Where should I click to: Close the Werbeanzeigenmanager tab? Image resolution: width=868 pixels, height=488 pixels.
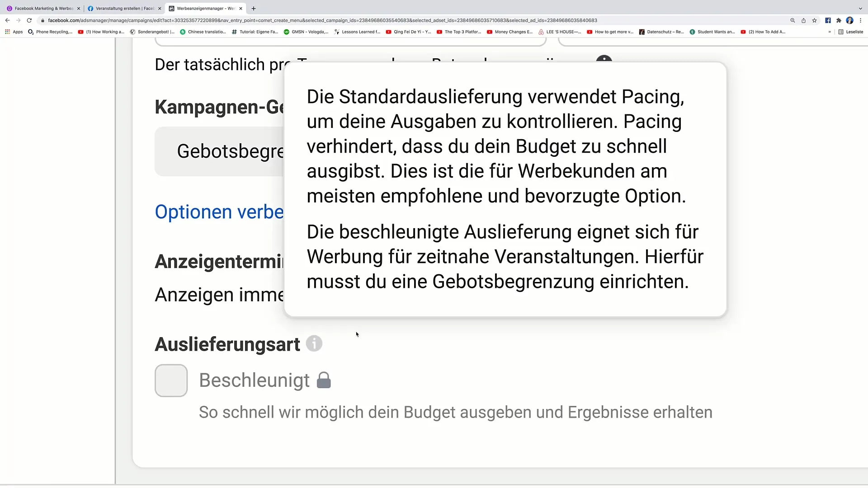click(x=241, y=9)
